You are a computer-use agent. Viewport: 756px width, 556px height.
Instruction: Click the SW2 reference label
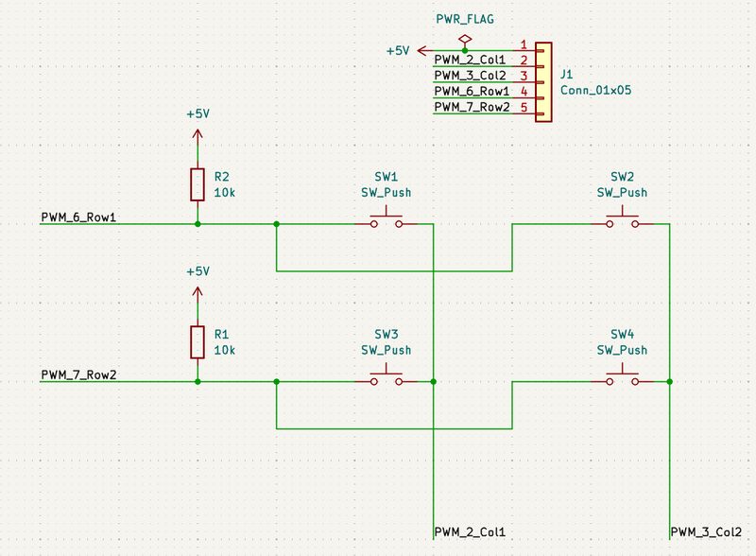click(623, 177)
